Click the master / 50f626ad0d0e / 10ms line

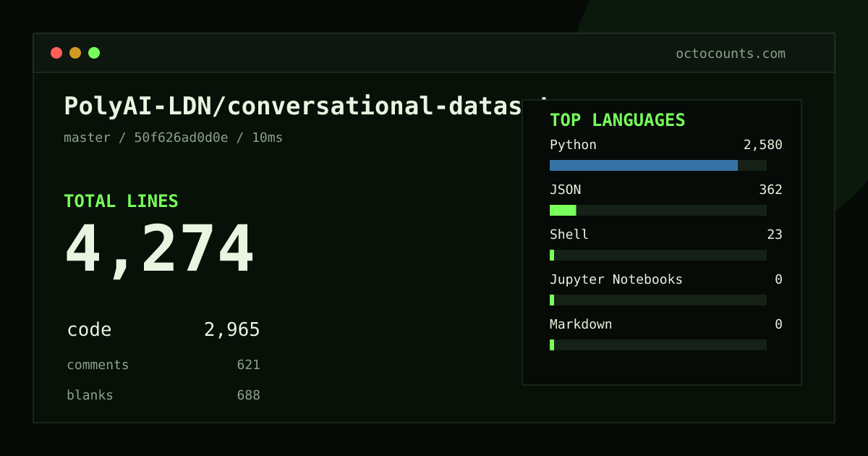pyautogui.click(x=174, y=138)
